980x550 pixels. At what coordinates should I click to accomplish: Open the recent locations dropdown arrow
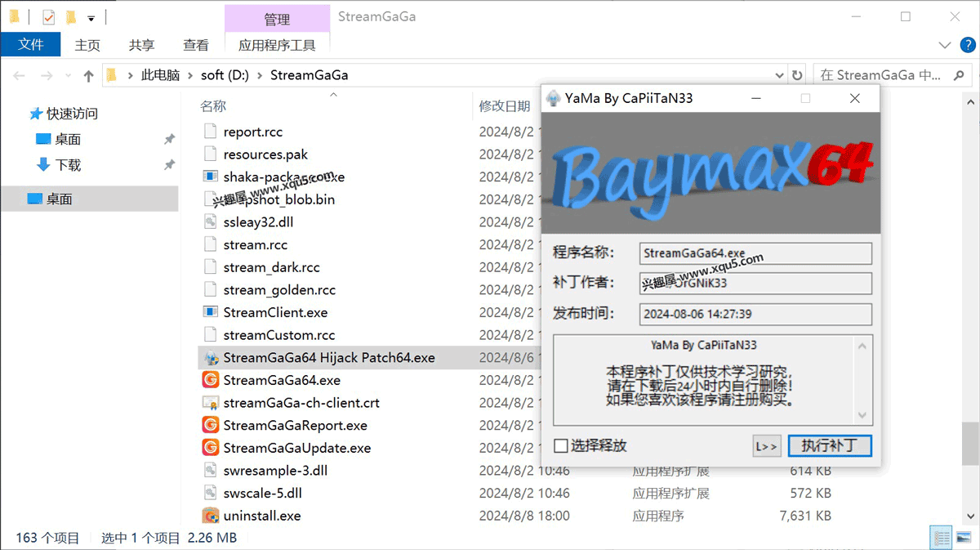[69, 75]
